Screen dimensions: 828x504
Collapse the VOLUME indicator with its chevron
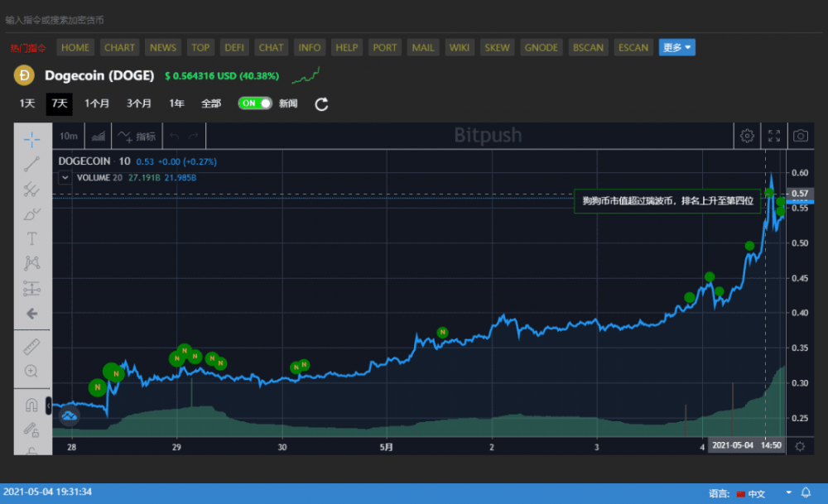pyautogui.click(x=65, y=177)
